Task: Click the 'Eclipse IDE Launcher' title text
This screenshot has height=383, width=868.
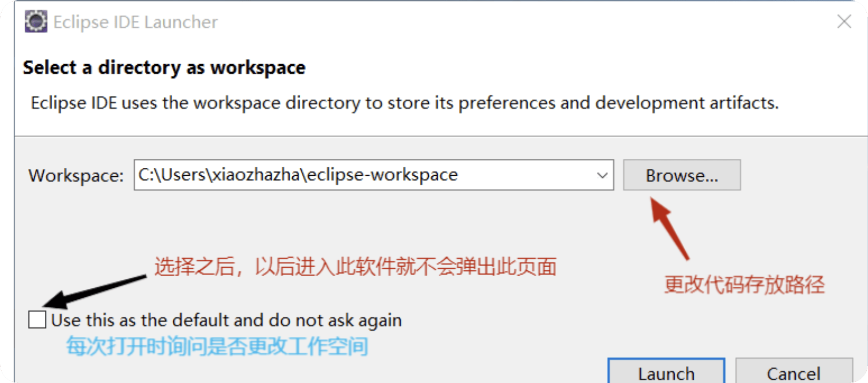Action: (x=135, y=22)
